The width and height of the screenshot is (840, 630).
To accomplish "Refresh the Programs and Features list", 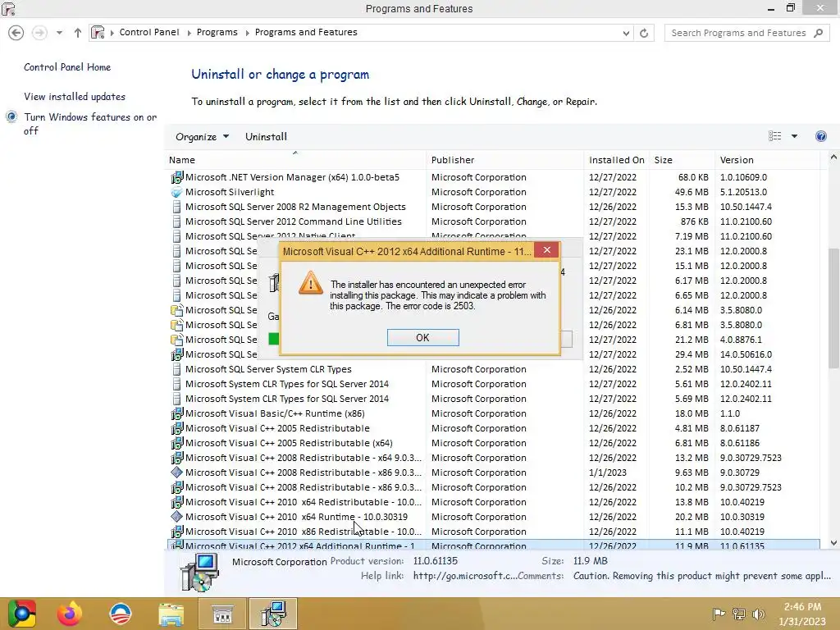I will 644,33.
